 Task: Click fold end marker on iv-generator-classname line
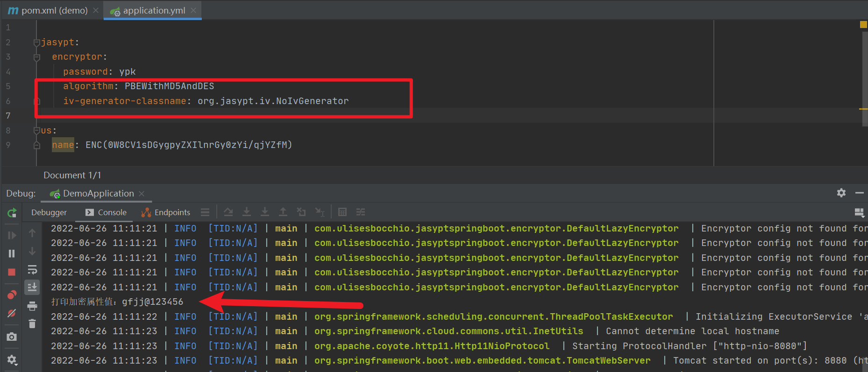[37, 101]
